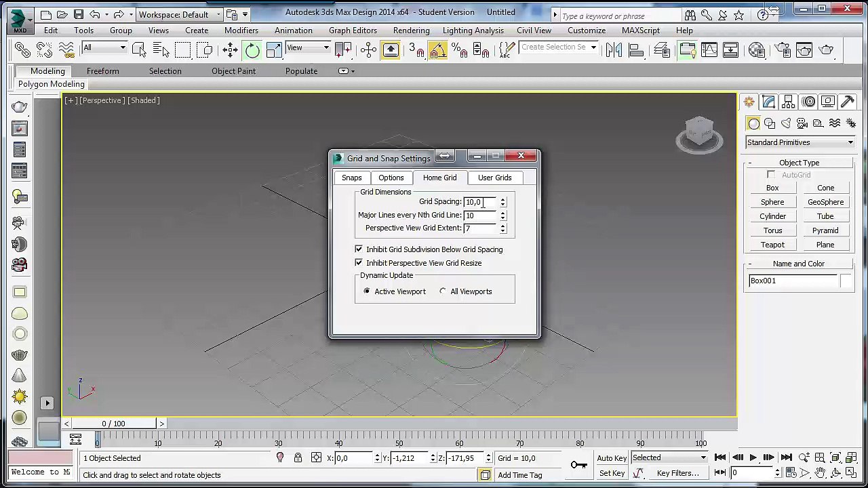This screenshot has width=868, height=488.
Task: Toggle the Auto Key button
Action: (612, 458)
